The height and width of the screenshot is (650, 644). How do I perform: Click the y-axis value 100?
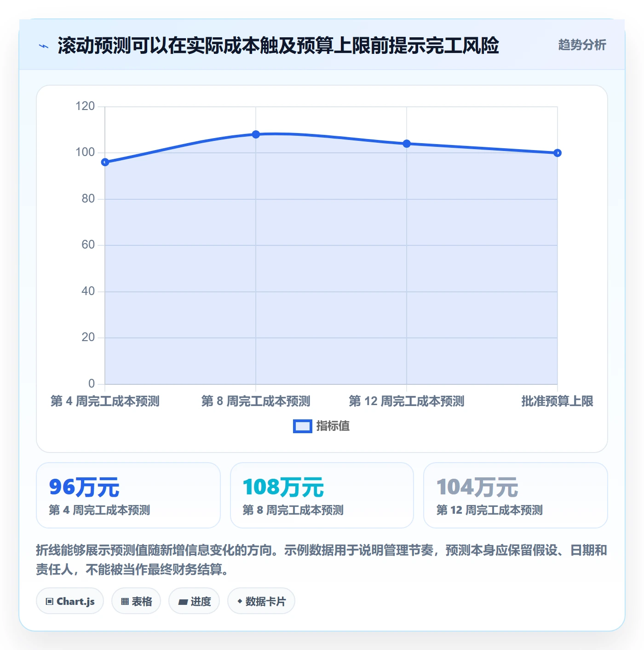point(85,152)
